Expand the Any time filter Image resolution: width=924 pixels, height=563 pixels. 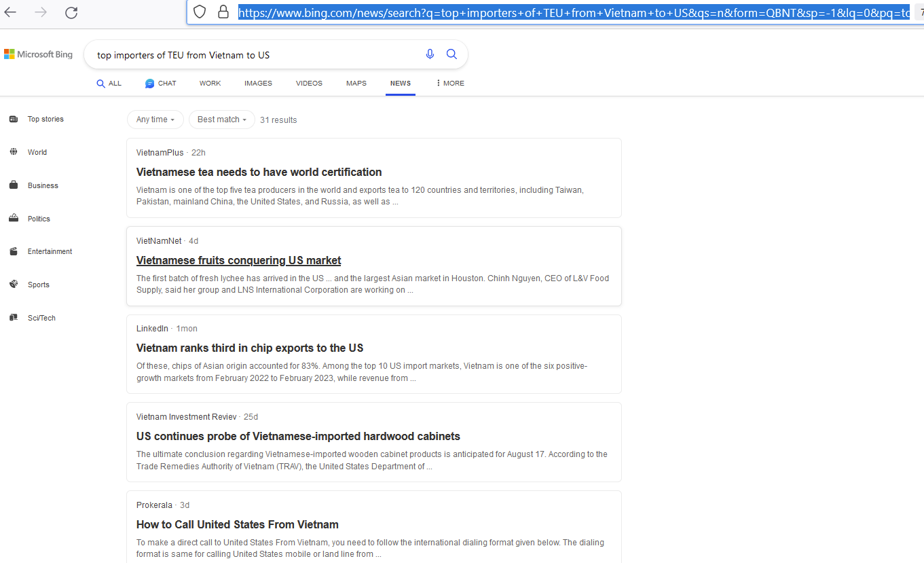pos(155,120)
